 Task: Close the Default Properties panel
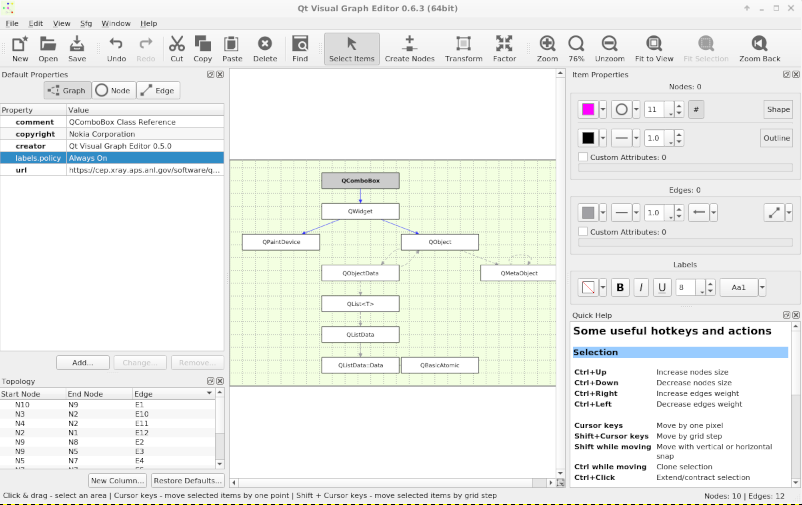tap(220, 75)
